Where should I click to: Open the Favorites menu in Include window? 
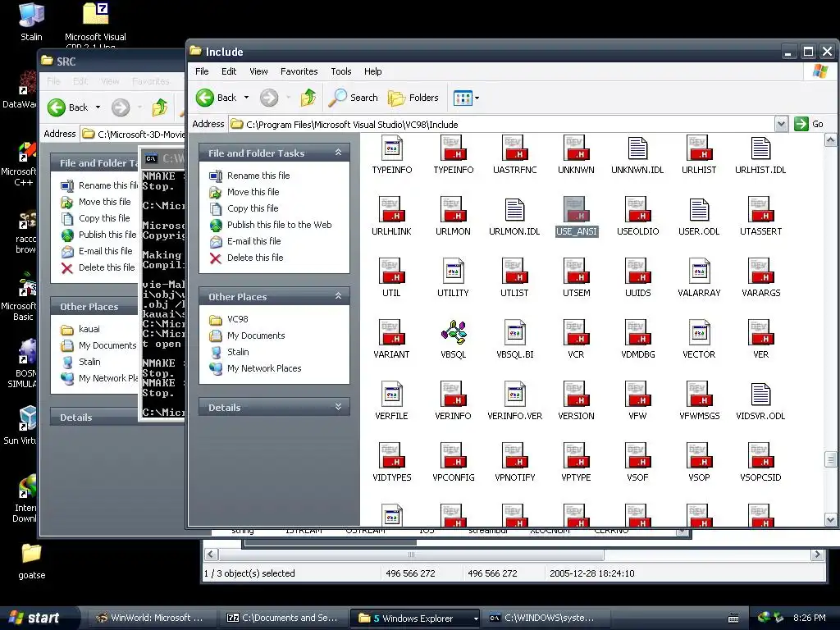pyautogui.click(x=299, y=71)
